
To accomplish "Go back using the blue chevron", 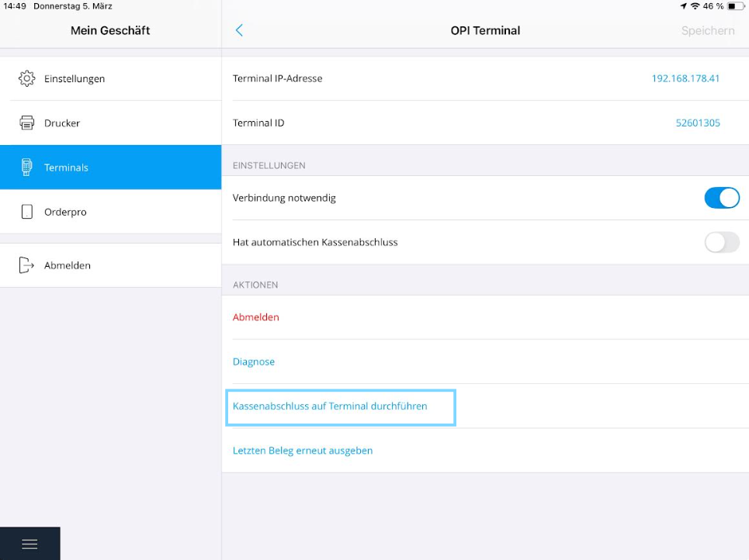I will pos(239,30).
